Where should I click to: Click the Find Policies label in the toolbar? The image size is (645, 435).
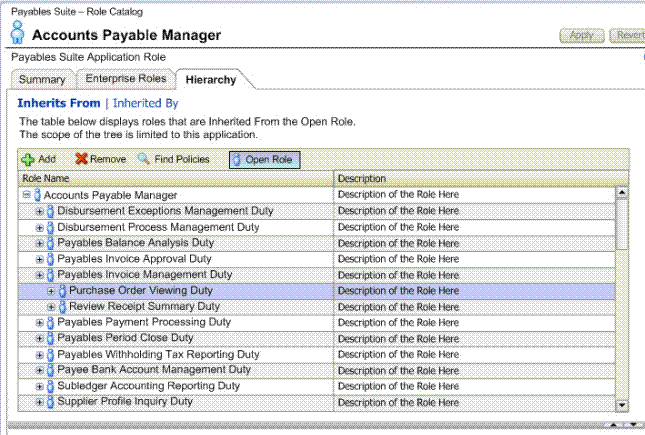pos(182,159)
